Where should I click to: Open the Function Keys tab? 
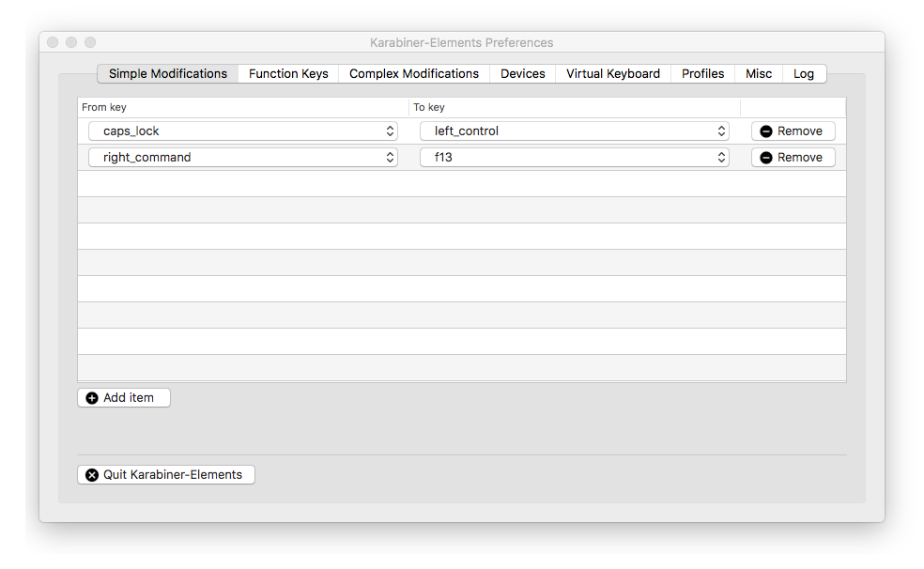pos(288,73)
